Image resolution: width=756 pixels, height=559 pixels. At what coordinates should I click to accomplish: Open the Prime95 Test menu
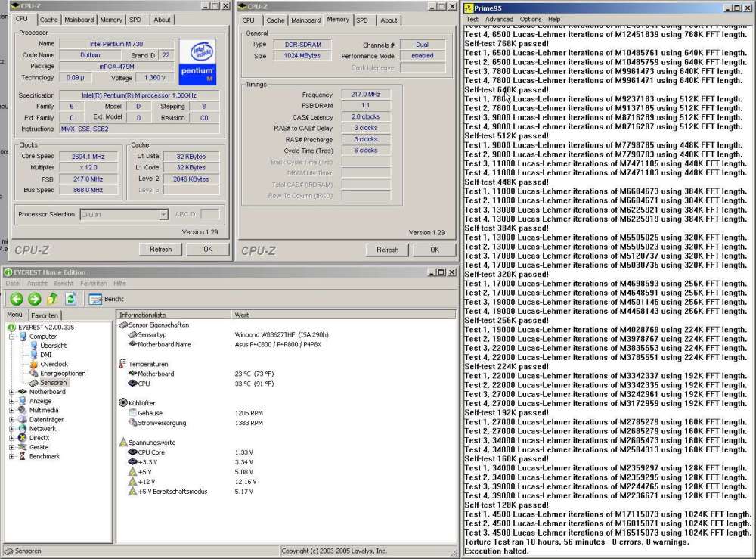pos(472,20)
